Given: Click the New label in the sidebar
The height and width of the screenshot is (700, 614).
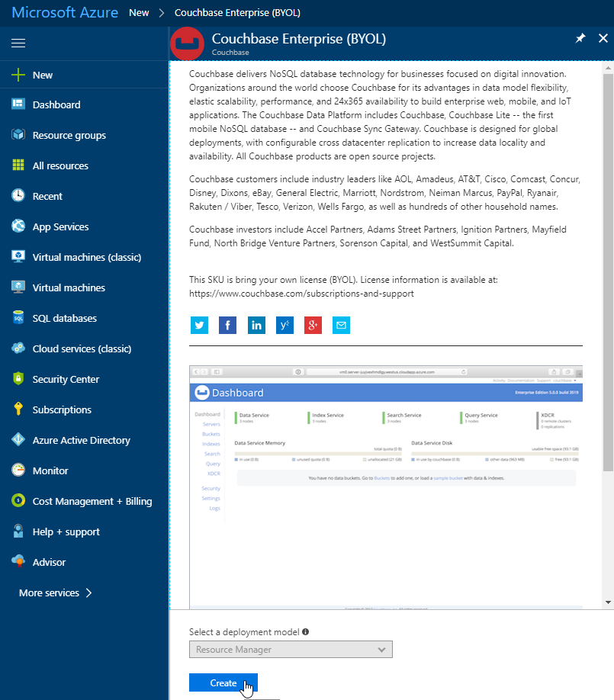Looking at the screenshot, I should [43, 75].
